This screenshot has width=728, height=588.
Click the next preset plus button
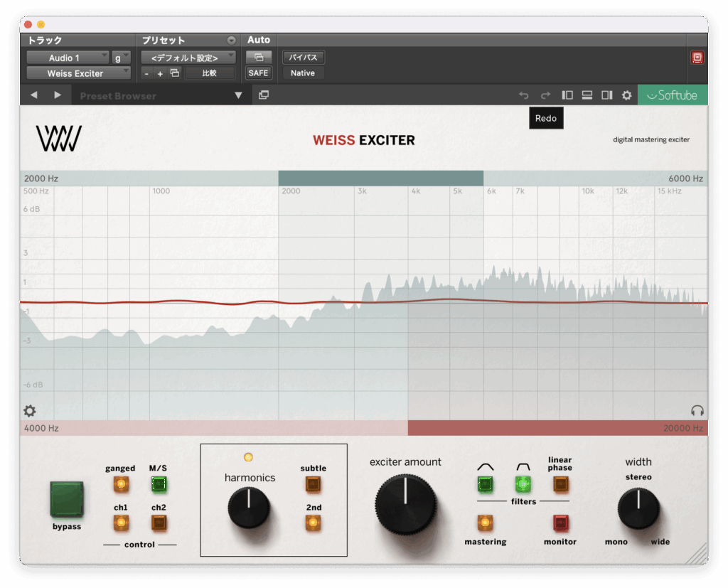[160, 73]
